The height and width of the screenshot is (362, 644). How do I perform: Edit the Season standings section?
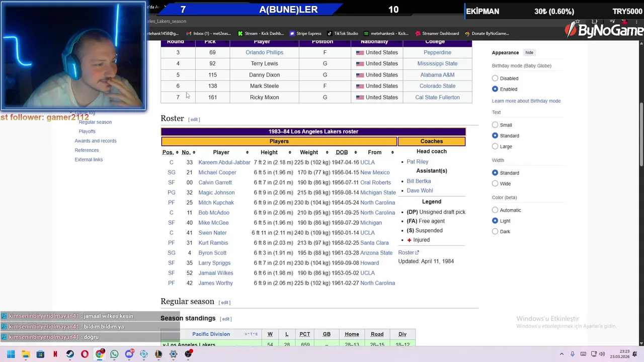click(226, 319)
